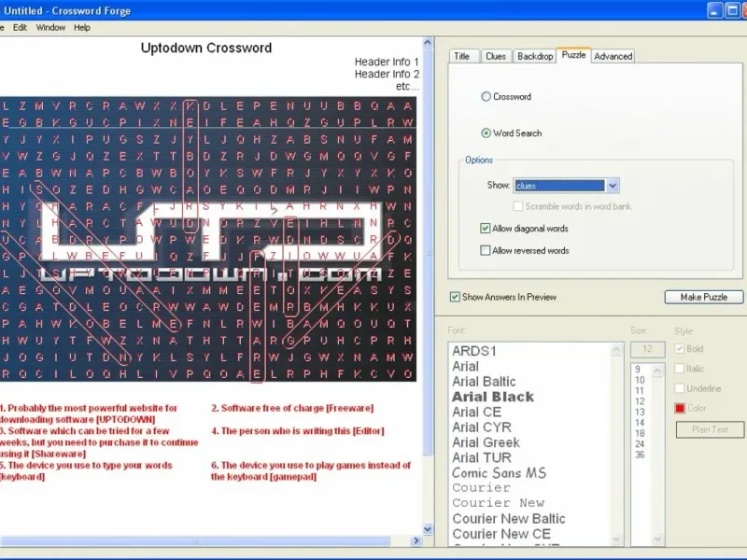747x560 pixels.
Task: Select Arial Greek font
Action: 486,442
